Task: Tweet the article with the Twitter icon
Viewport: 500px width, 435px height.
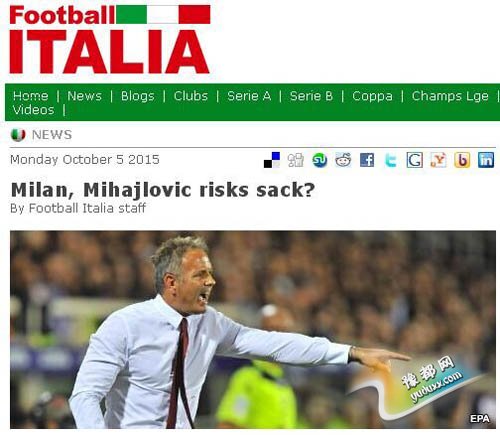Action: point(391,160)
